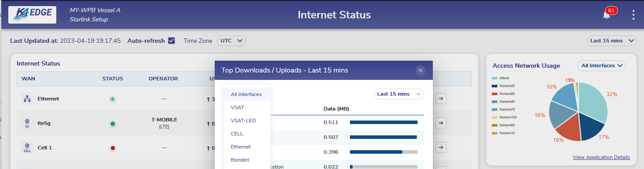Open the three-dot kebab menu

click(x=633, y=15)
